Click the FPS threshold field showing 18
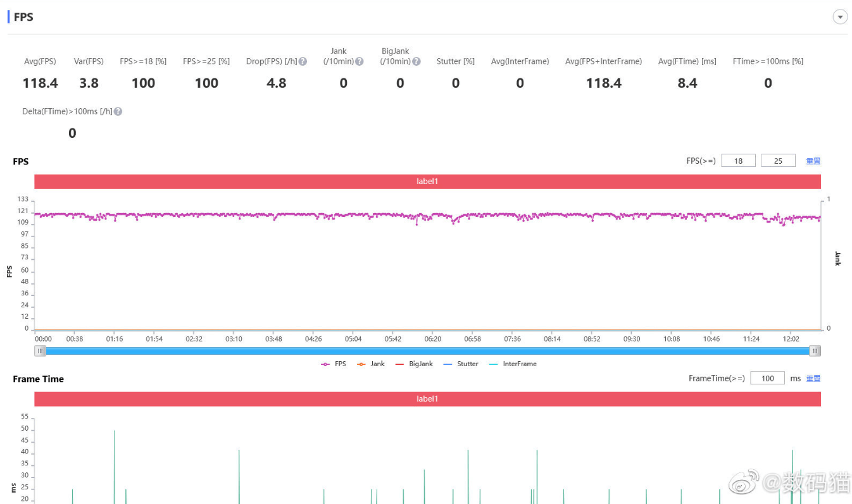Viewport: 852px width, 504px height. tap(738, 161)
